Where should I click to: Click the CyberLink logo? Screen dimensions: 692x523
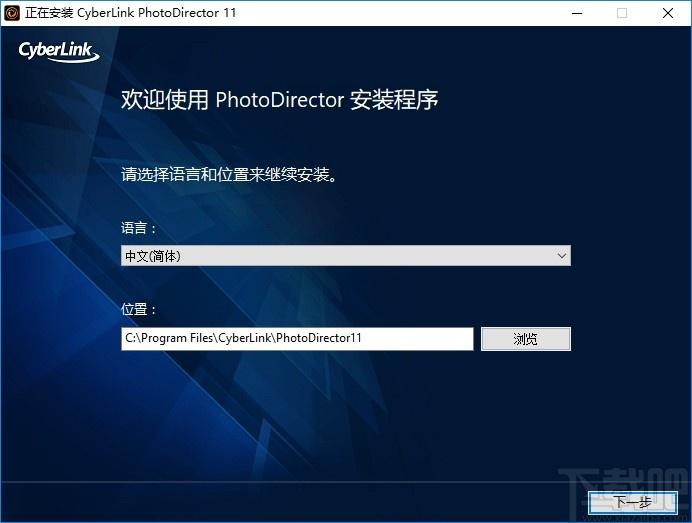[x=59, y=51]
